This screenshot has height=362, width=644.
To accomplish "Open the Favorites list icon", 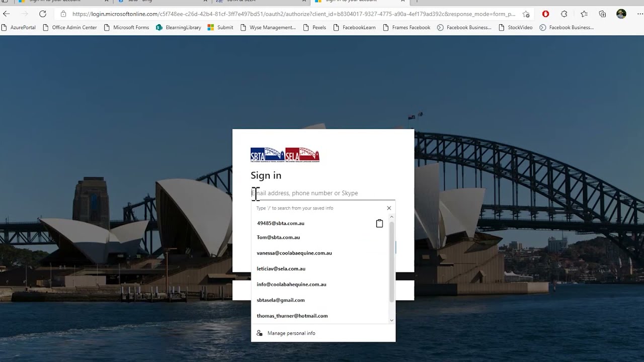I will click(584, 14).
